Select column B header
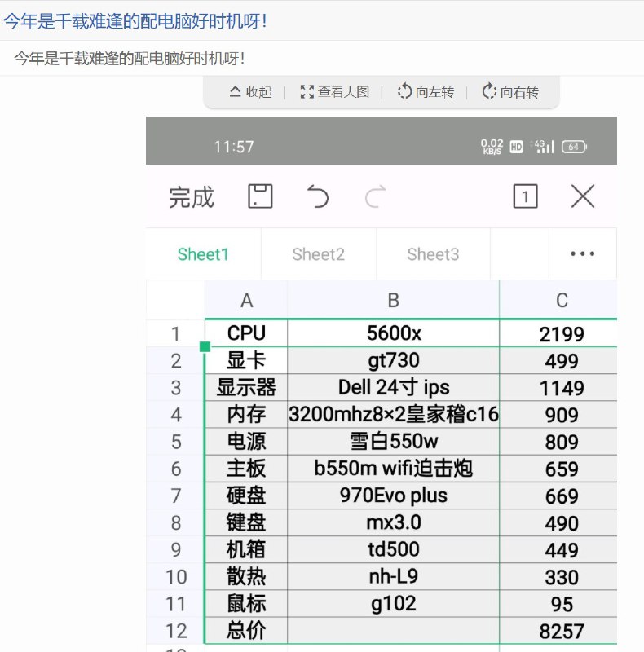The image size is (644, 652). coord(393,300)
